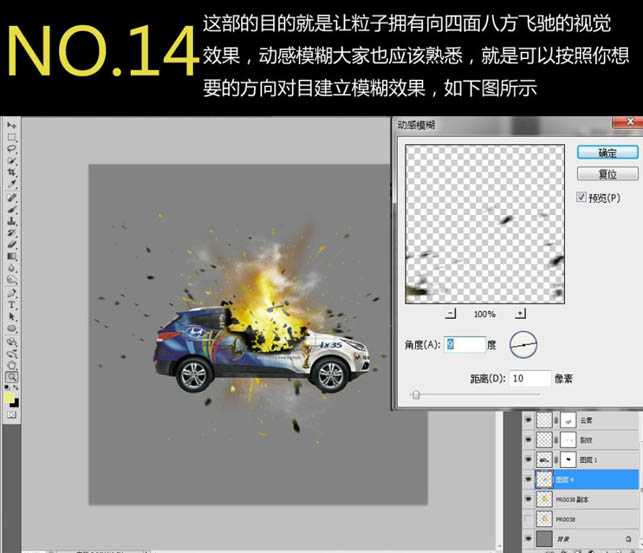Click the 背景 layer thumbnail
This screenshot has height=553, width=643.
(x=544, y=539)
